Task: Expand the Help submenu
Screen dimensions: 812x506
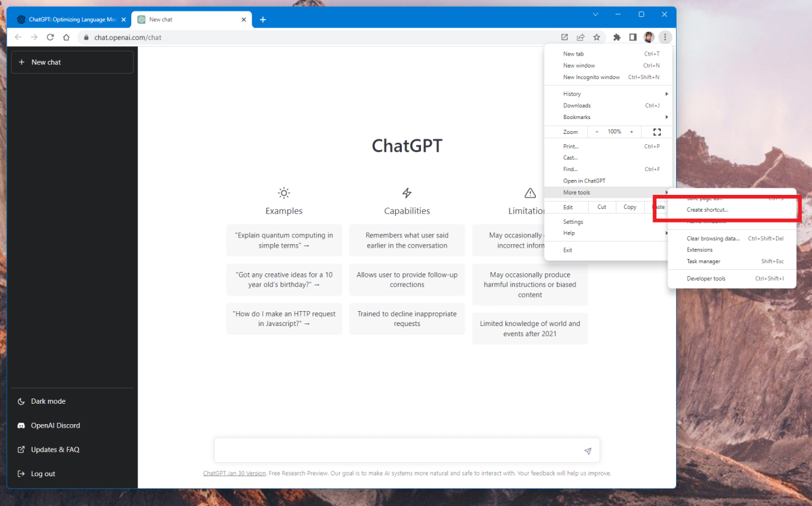Action: tap(608, 233)
